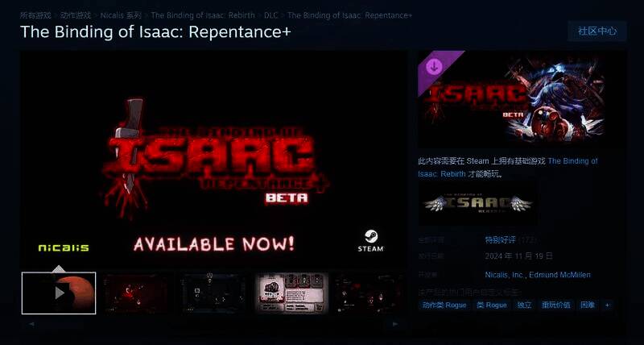
Task: Open Nicalis 系列 breadcrumb link
Action: 122,15
